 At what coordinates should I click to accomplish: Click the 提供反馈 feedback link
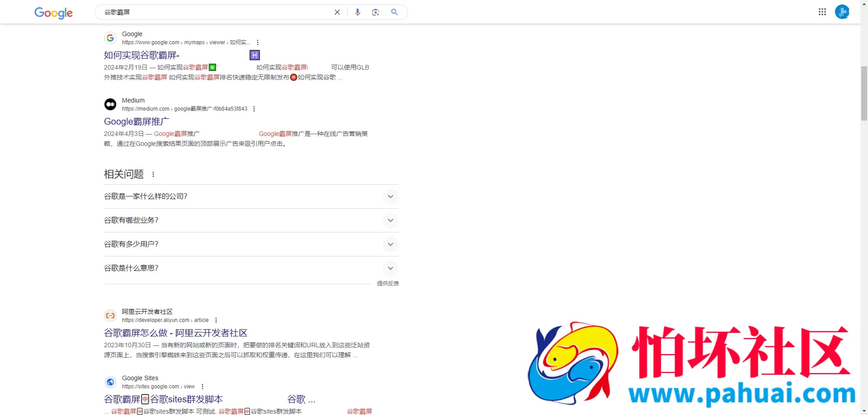click(387, 284)
